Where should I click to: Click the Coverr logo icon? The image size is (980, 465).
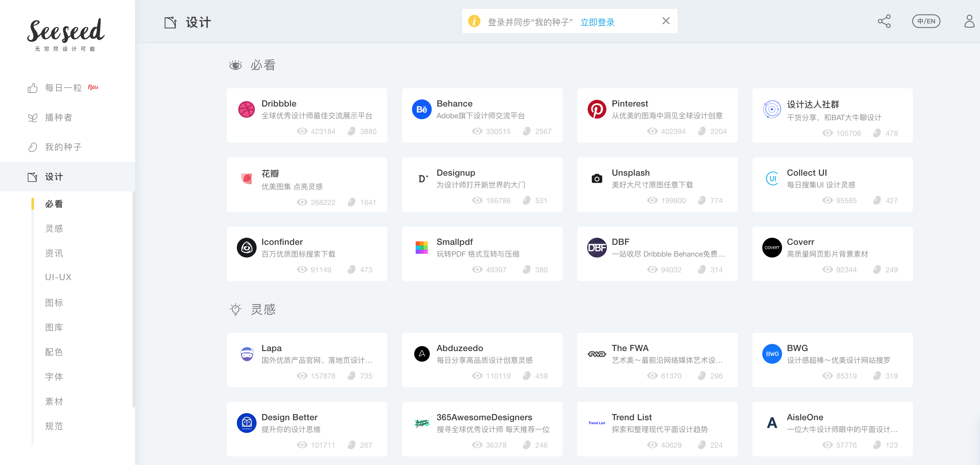coord(772,248)
